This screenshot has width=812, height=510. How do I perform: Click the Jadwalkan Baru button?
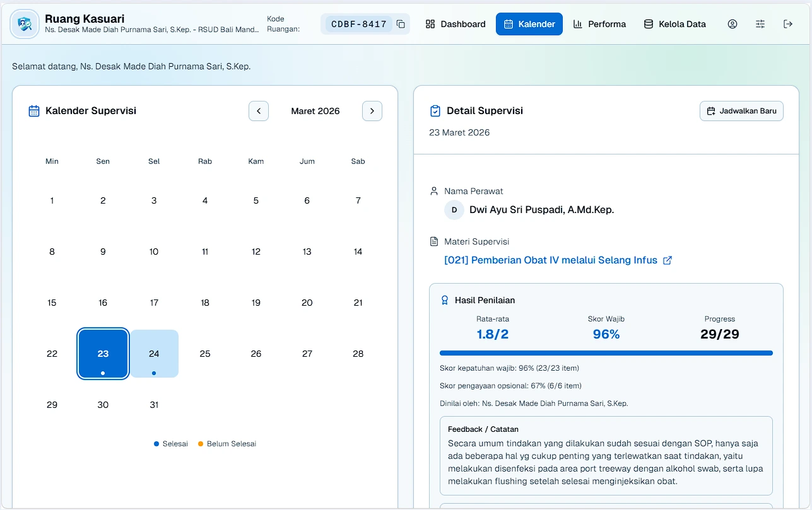coord(741,111)
